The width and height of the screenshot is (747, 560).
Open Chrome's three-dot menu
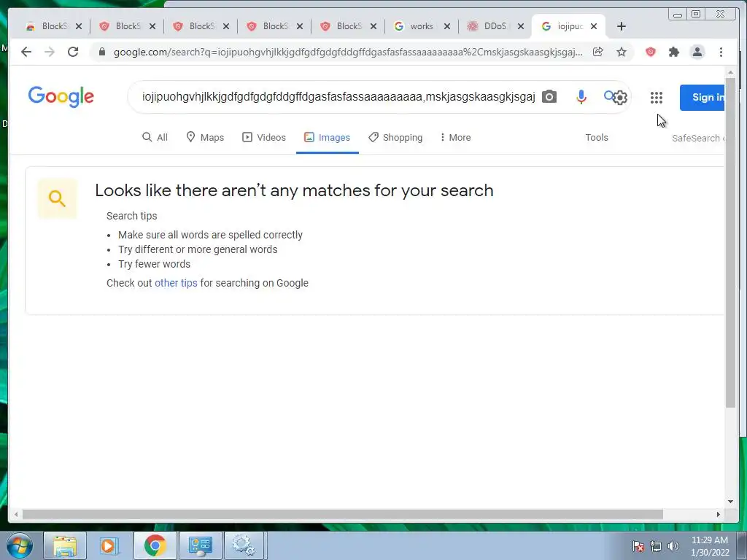coord(721,52)
